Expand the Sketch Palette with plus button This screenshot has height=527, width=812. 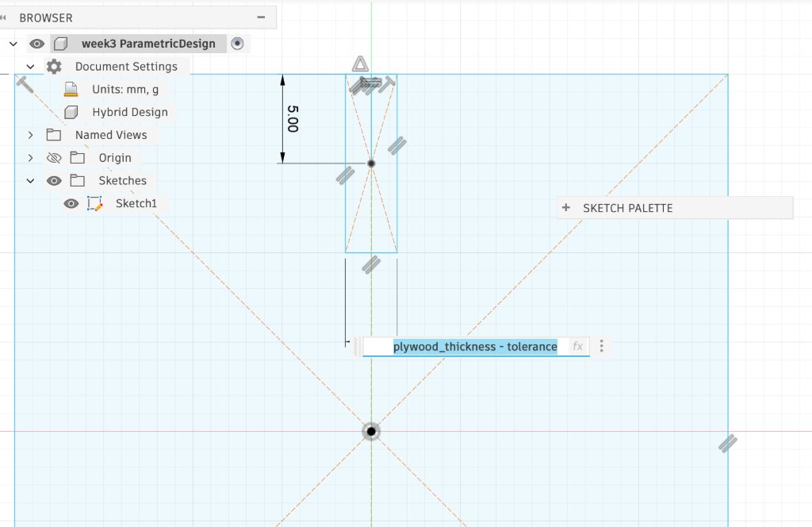566,208
